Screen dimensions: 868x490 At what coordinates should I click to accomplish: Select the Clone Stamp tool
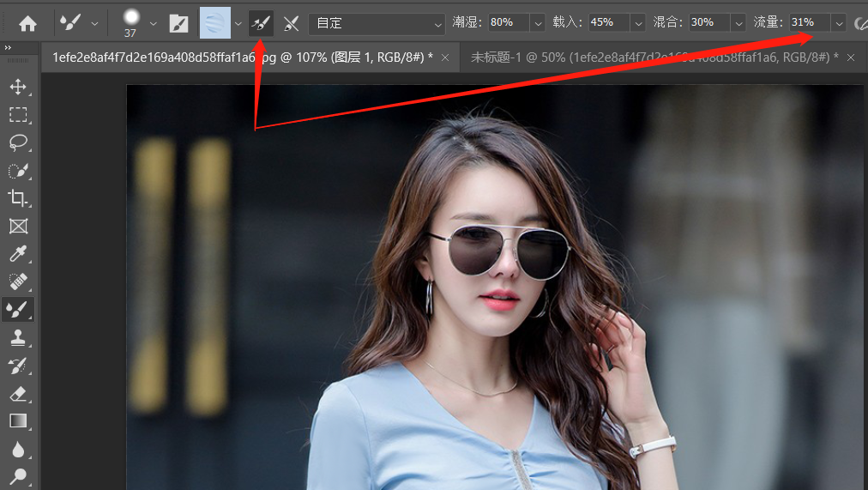point(18,338)
